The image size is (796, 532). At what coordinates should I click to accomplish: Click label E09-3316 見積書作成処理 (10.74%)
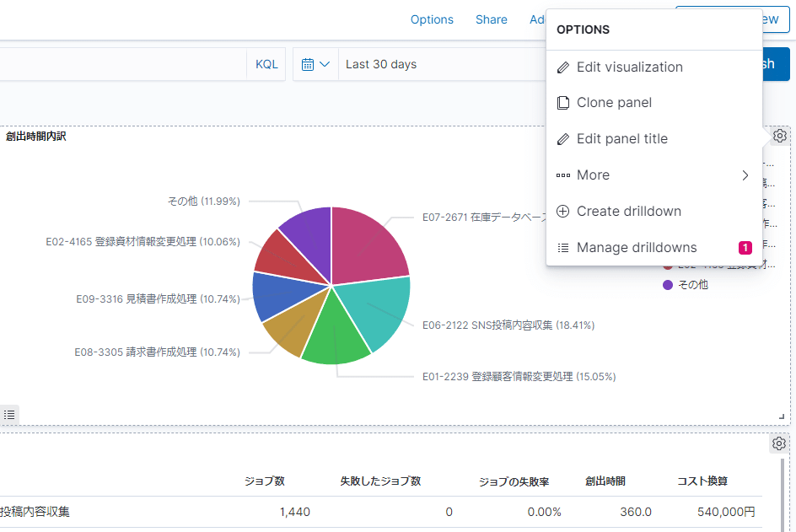[158, 299]
